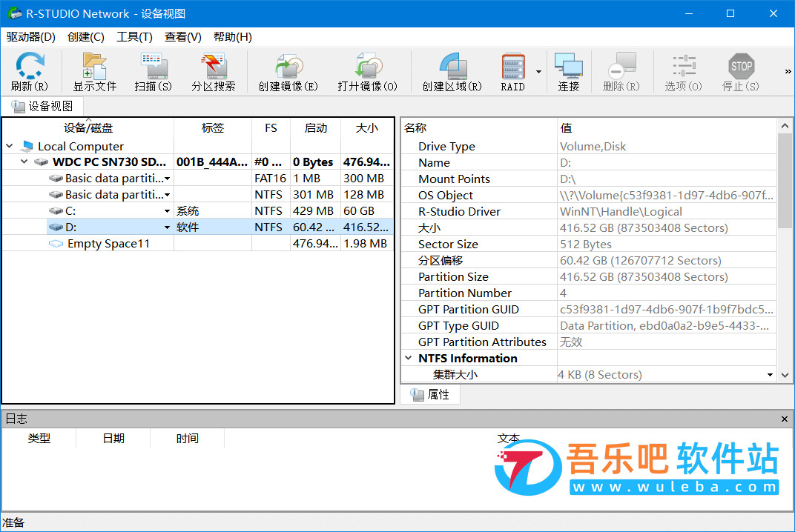Click the 名称 properties column header
Image resolution: width=795 pixels, height=532 pixels.
[478, 128]
